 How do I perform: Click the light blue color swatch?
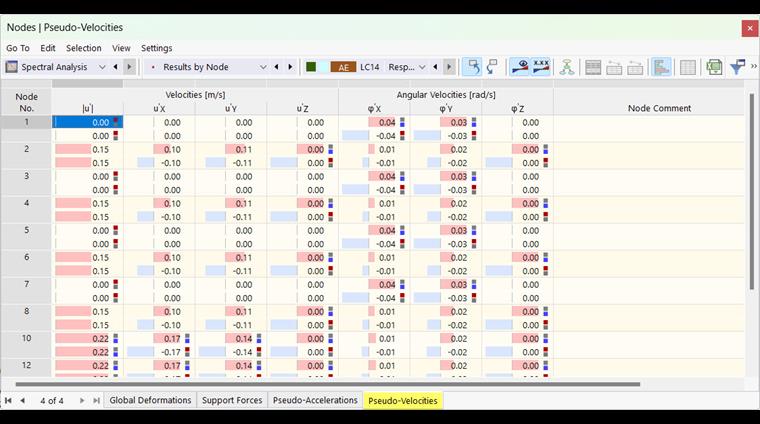tap(323, 67)
